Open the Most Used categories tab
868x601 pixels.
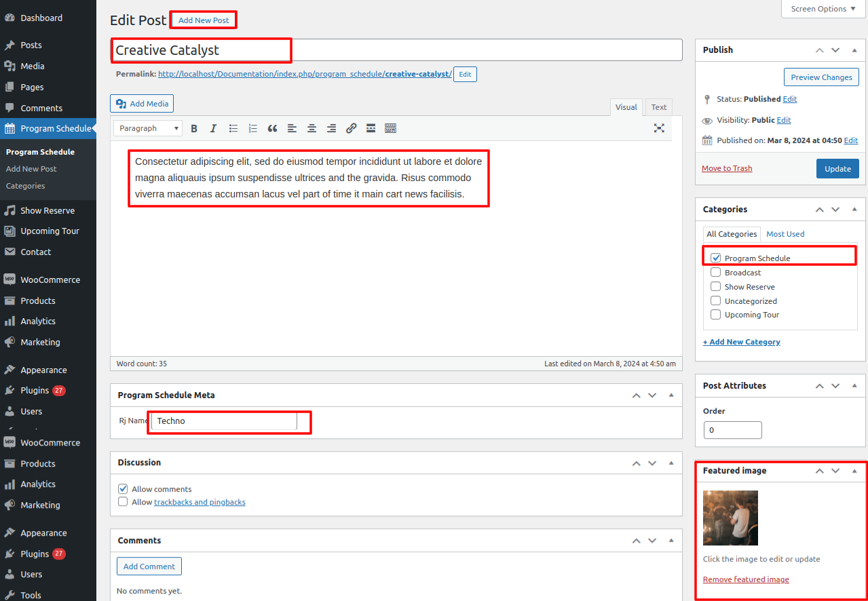click(x=785, y=234)
